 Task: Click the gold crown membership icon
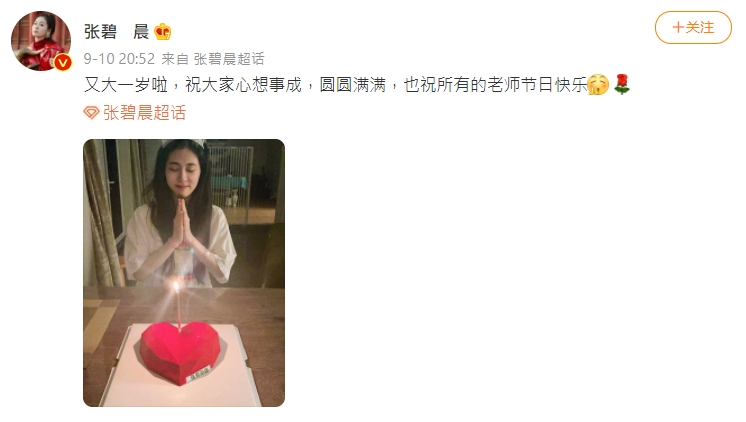(163, 32)
